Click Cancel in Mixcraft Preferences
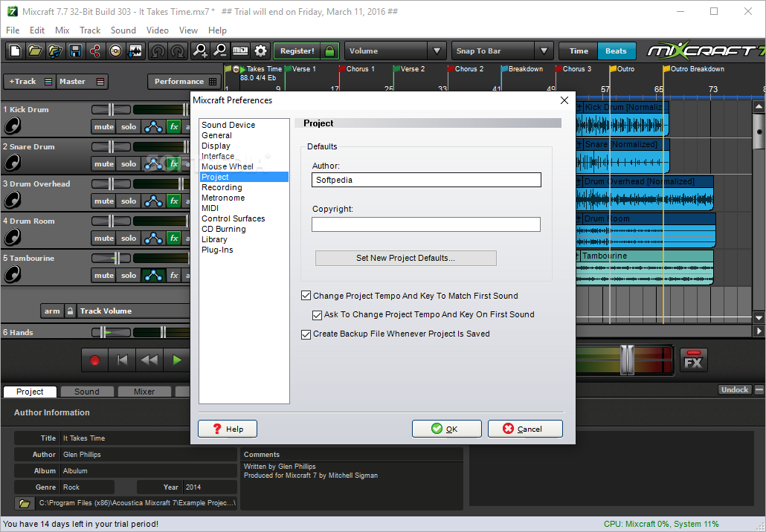The width and height of the screenshot is (766, 532). [x=525, y=429]
